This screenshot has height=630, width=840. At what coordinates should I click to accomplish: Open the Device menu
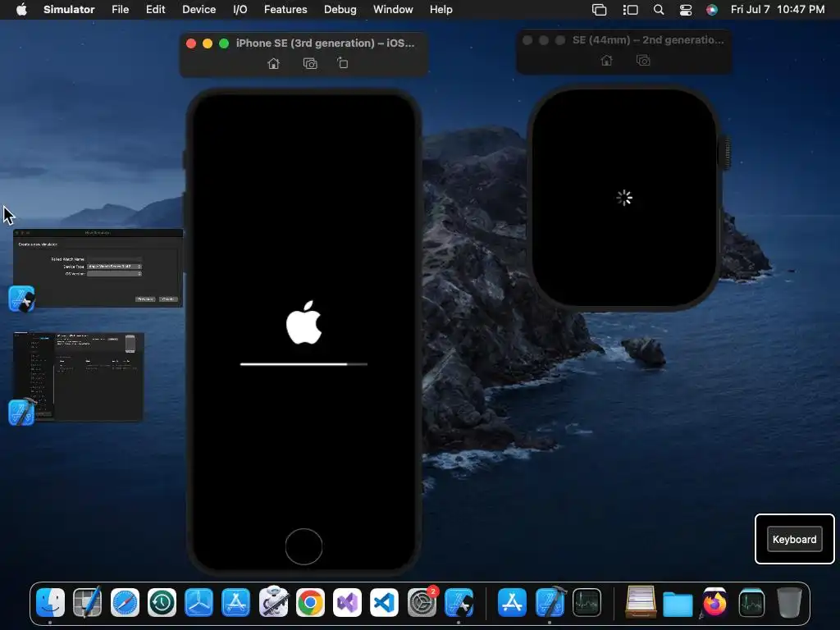(199, 10)
